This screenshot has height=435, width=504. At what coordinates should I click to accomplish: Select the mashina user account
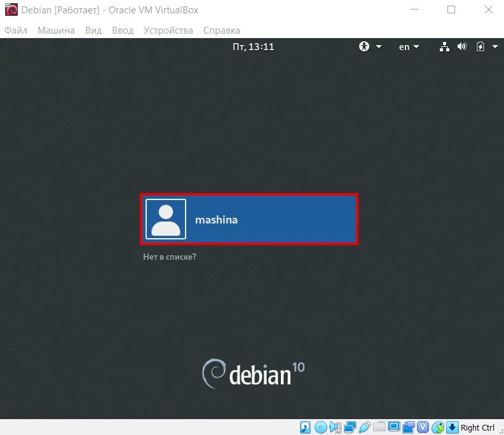pyautogui.click(x=249, y=219)
